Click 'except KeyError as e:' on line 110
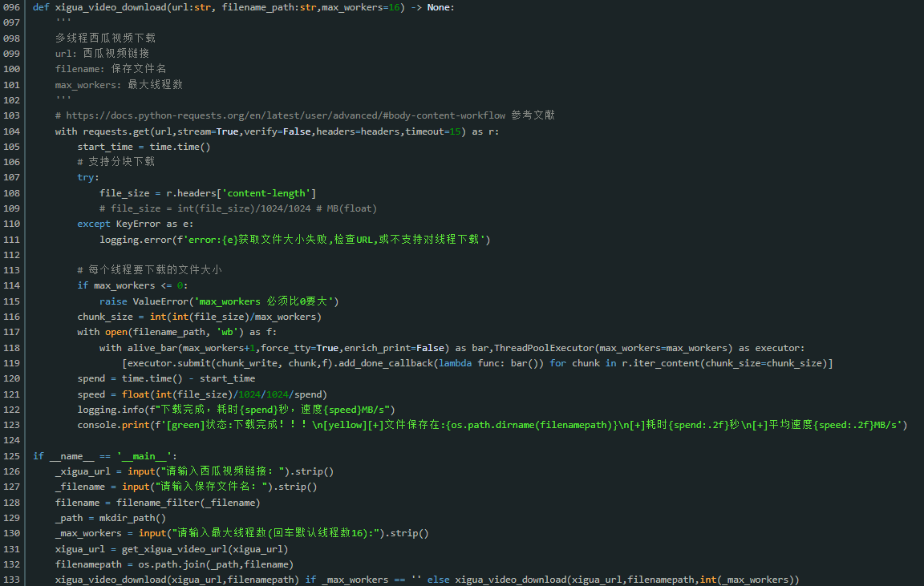This screenshot has height=586, width=924. pos(136,224)
